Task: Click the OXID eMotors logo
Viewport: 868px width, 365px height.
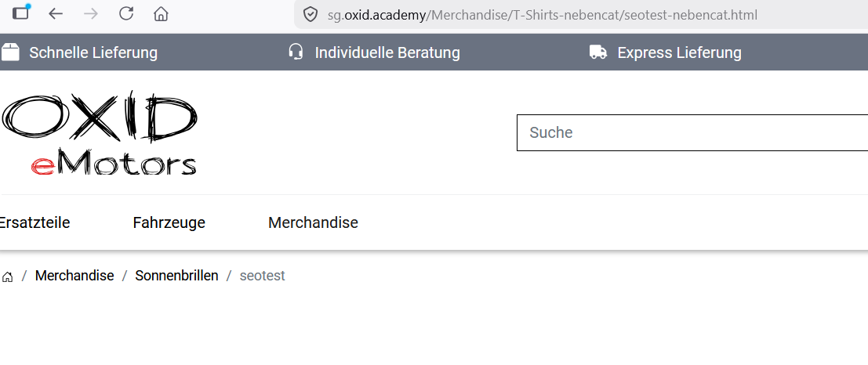Action: (x=100, y=132)
